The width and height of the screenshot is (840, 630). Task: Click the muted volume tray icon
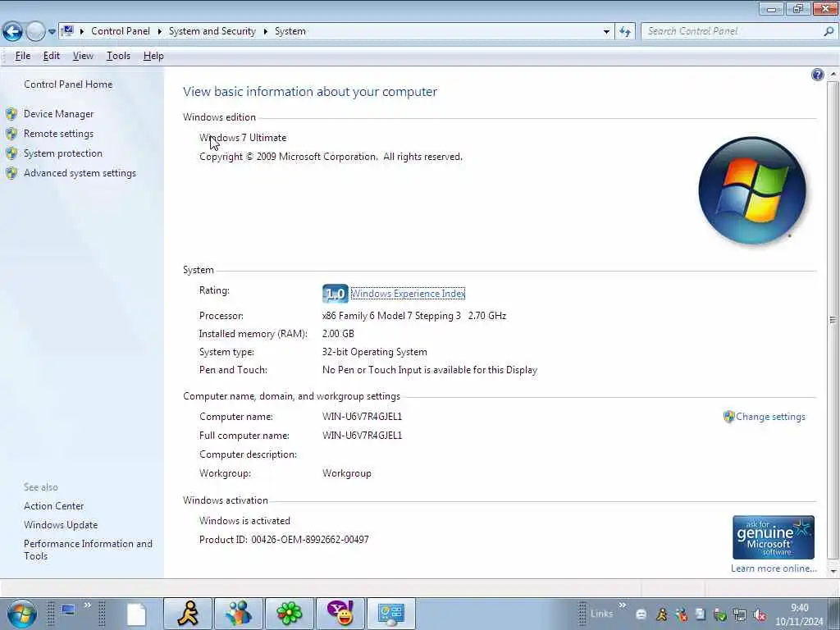point(759,615)
